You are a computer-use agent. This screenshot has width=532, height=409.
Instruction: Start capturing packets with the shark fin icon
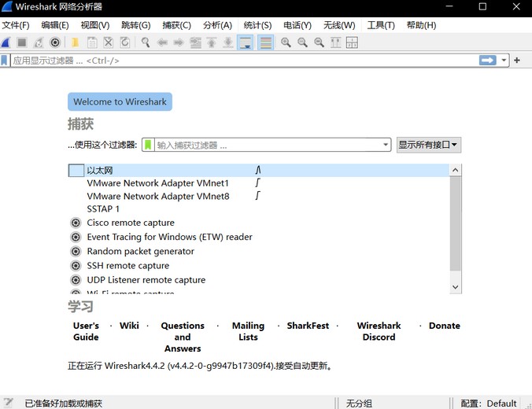(6, 42)
